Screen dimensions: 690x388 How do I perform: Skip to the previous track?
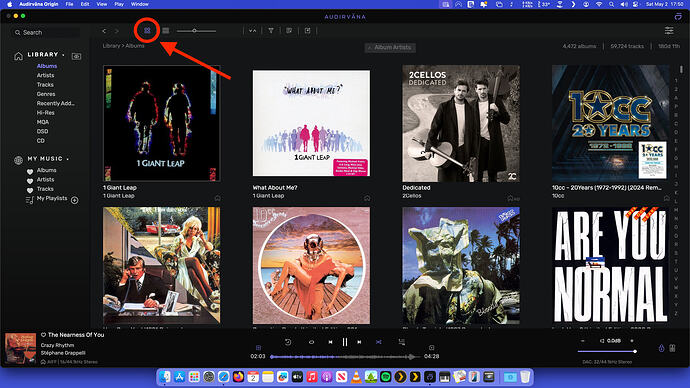tap(330, 342)
